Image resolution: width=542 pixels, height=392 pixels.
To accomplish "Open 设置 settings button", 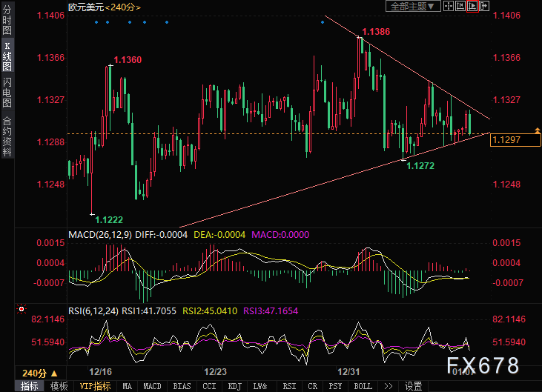I will click(x=414, y=386).
